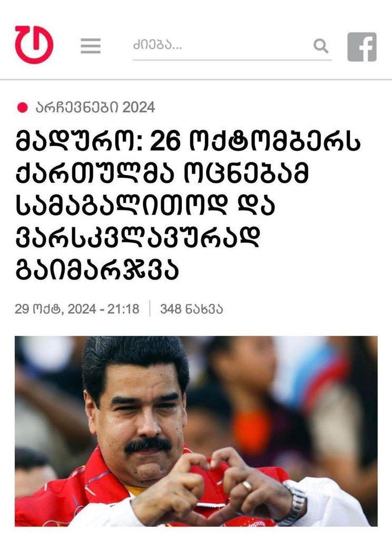The width and height of the screenshot is (392, 540).
Task: Click the gold ring in the photo
Action: coord(247,486)
